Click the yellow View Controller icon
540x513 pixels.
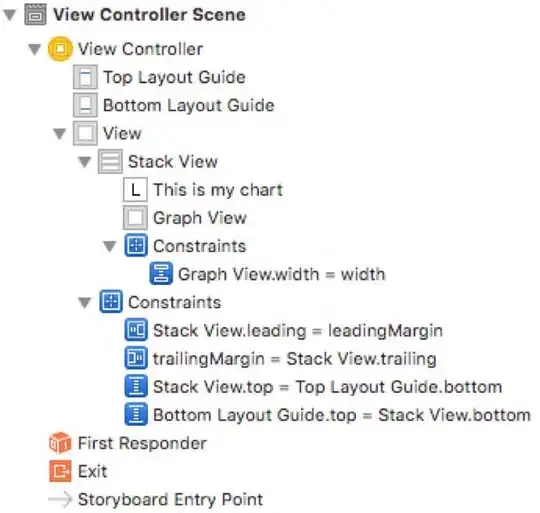point(60,49)
